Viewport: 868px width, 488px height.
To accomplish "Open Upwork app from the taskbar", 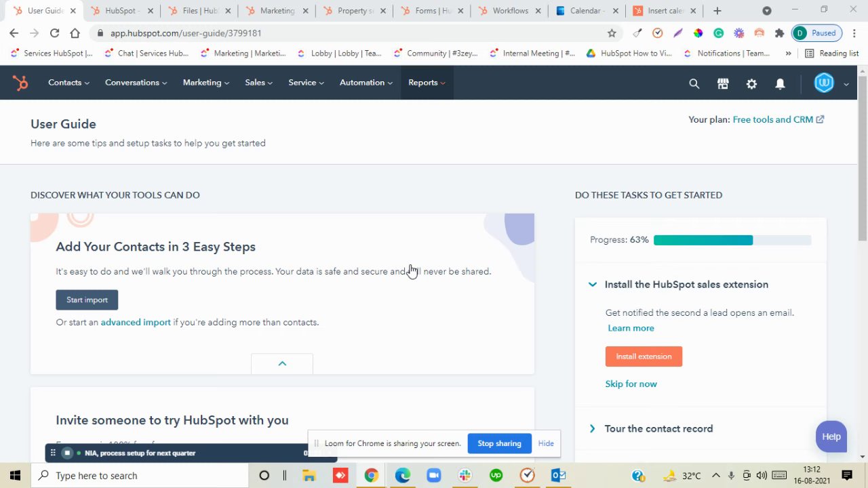I will [x=496, y=475].
